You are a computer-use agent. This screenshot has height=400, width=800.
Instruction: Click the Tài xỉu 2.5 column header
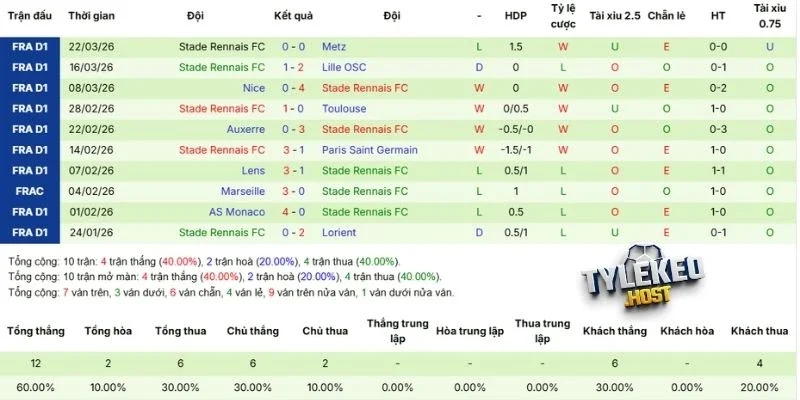tap(614, 17)
